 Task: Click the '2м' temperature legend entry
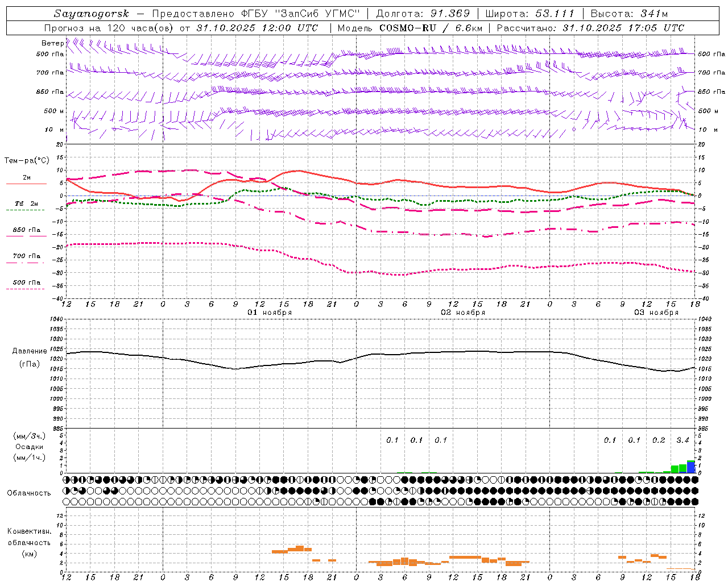pos(27,178)
